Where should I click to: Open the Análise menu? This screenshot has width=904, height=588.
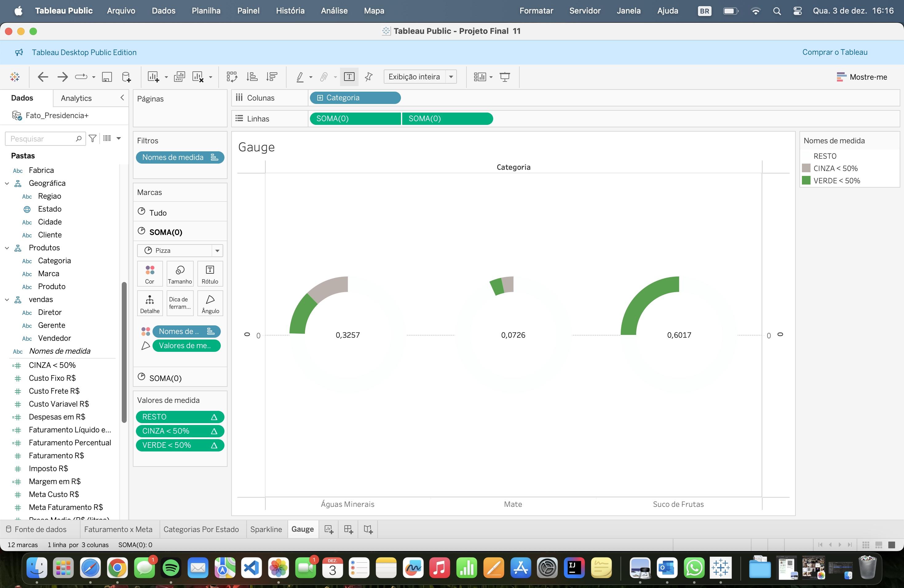334,11
